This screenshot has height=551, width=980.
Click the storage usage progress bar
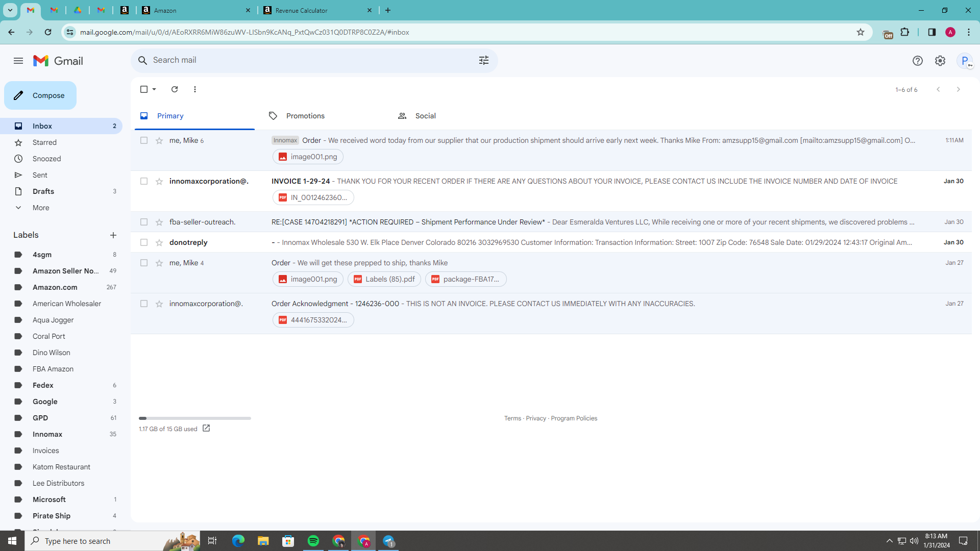(195, 418)
